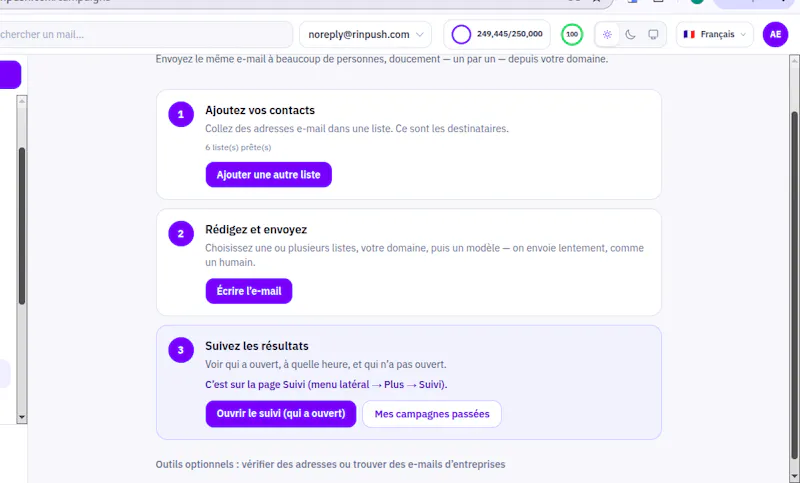Open the noreply@rinpush.com sender dropdown
Viewport: 800px width, 483px height.
(365, 35)
